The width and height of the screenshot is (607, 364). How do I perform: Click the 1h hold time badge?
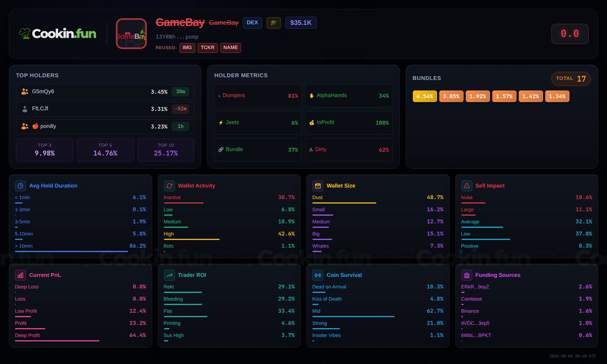coord(180,127)
